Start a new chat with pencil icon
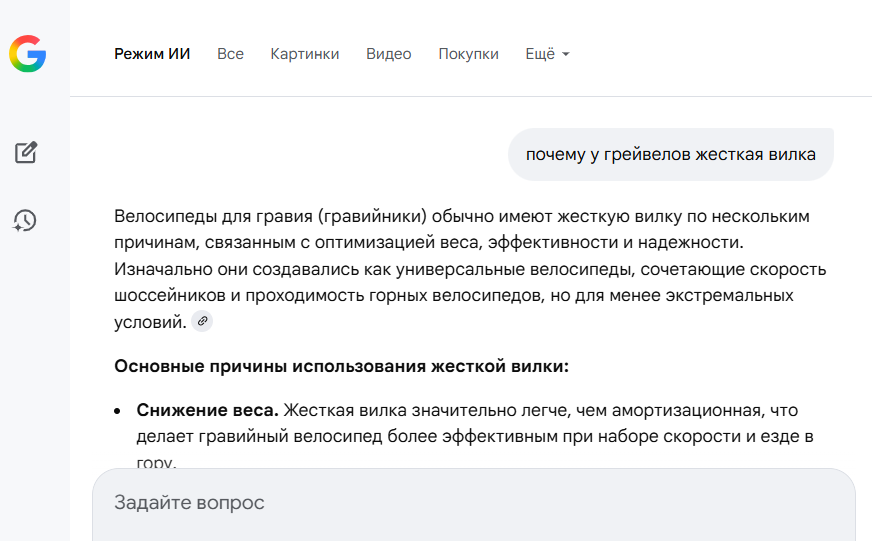The width and height of the screenshot is (872, 541). (26, 153)
